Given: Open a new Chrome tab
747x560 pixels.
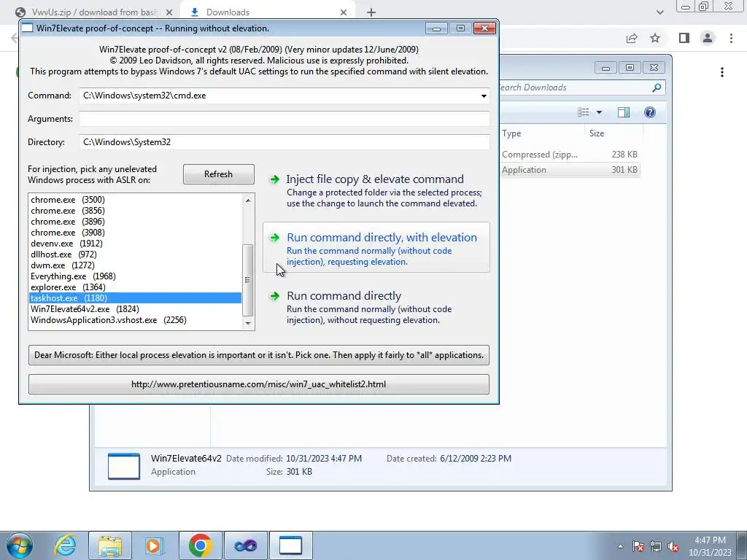Looking at the screenshot, I should click(x=371, y=12).
